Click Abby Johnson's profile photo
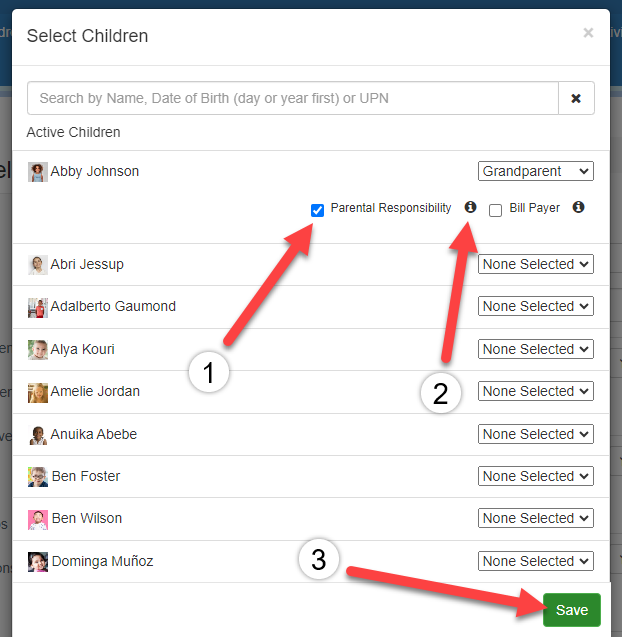Viewport: 622px width, 637px height. pos(38,172)
